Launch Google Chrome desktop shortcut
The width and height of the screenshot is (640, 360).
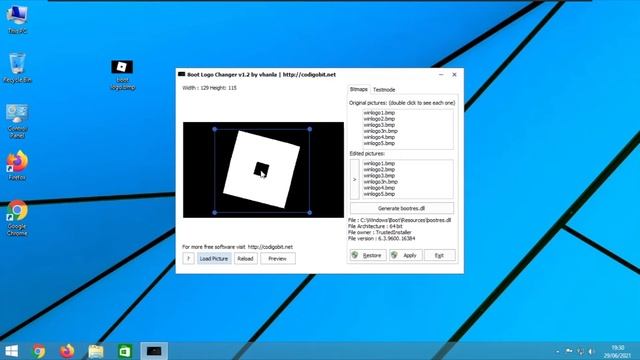point(17,218)
